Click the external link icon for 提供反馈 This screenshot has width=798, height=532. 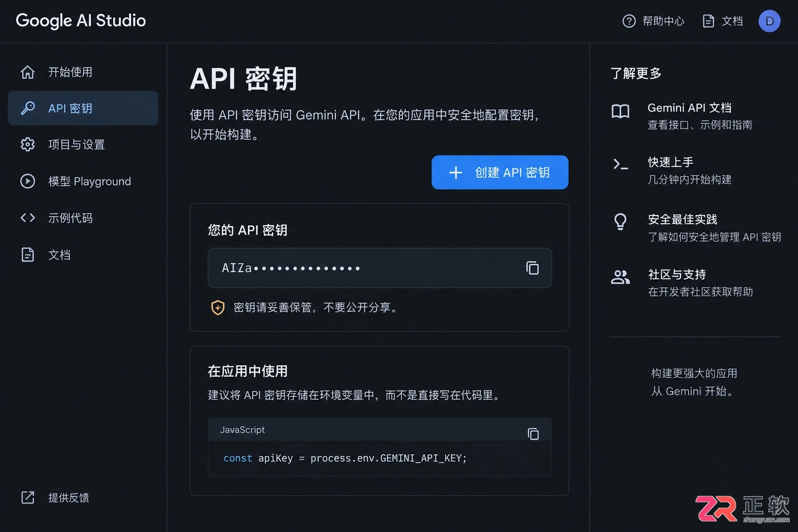[28, 498]
